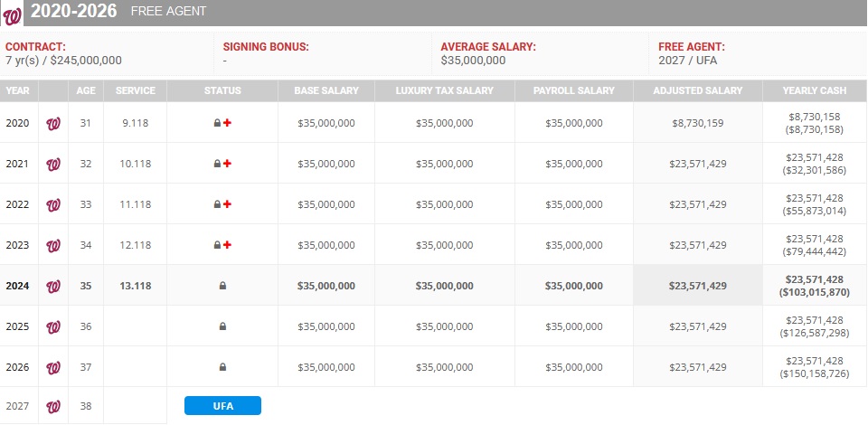
Task: Click the Adjusted Salary column header
Action: pos(696,90)
